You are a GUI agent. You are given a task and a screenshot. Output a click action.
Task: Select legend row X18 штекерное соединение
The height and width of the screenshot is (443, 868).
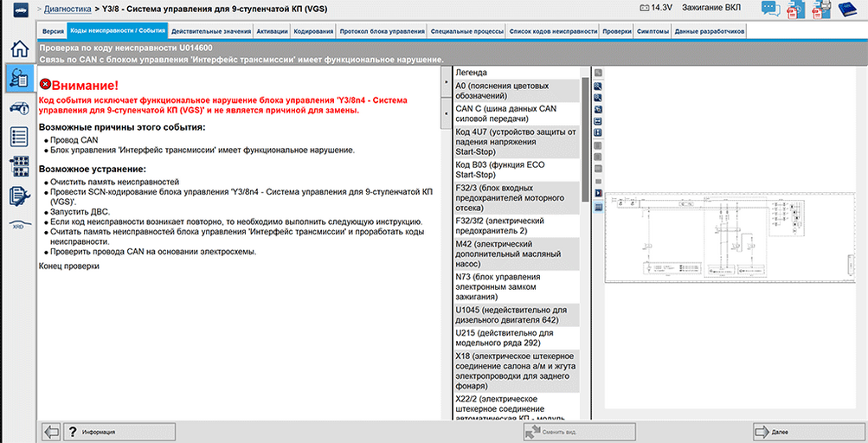[x=517, y=371]
